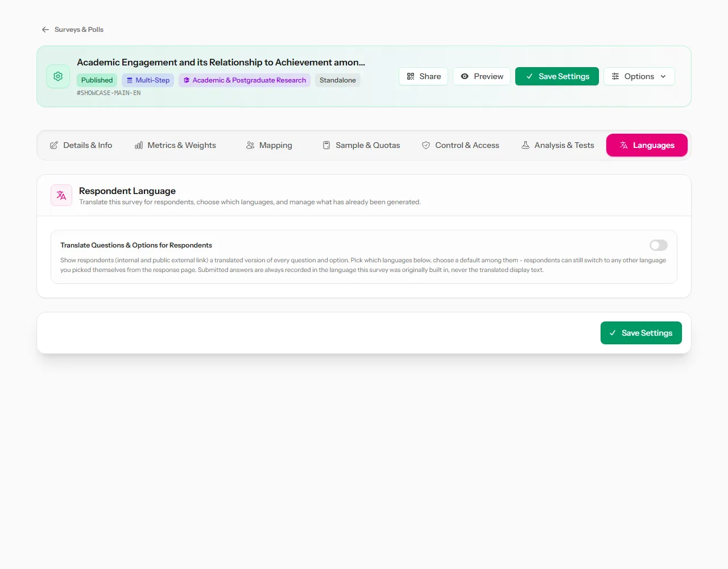Click the Respondent Language heading
This screenshot has width=728, height=569.
[x=127, y=191]
